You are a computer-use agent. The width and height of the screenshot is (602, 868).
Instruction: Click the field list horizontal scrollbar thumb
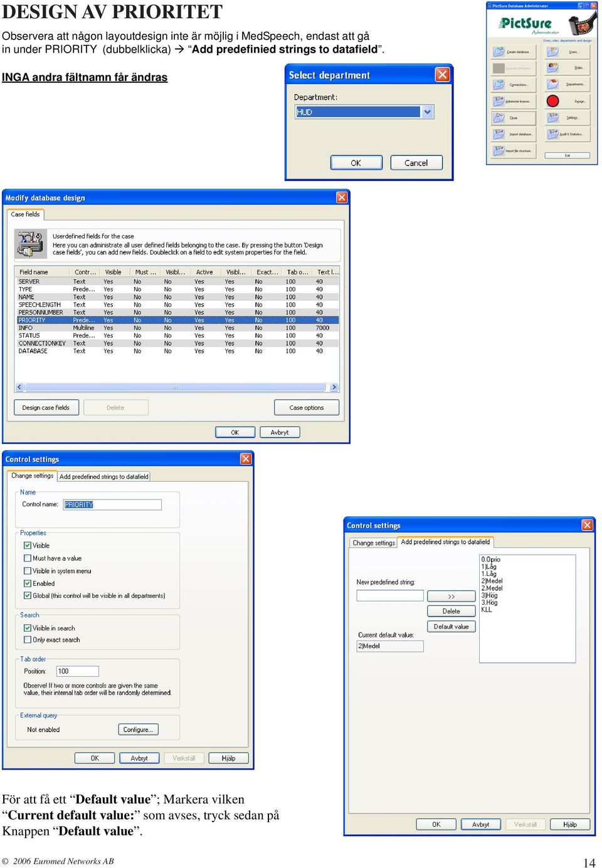point(175,387)
